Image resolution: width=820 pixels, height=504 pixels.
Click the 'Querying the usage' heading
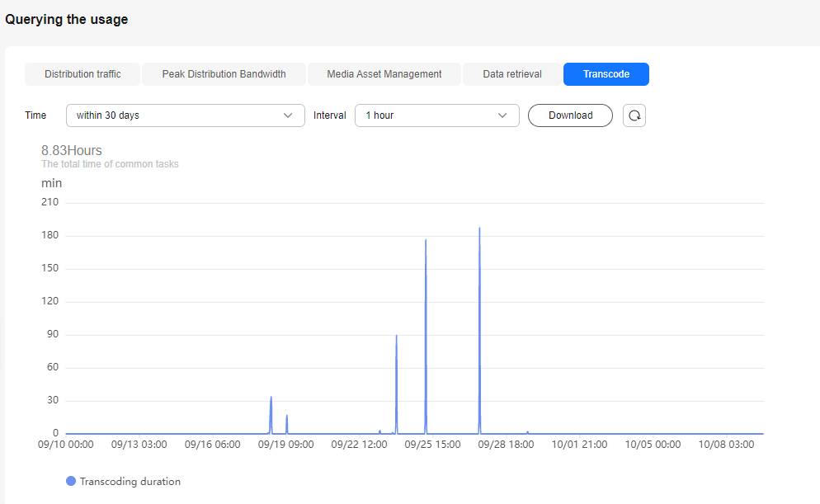tap(67, 20)
